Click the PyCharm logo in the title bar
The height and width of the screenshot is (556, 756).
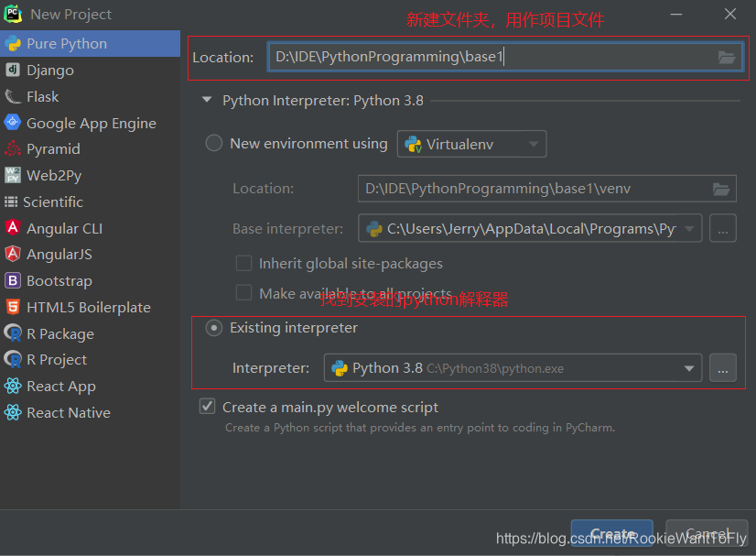click(x=13, y=14)
